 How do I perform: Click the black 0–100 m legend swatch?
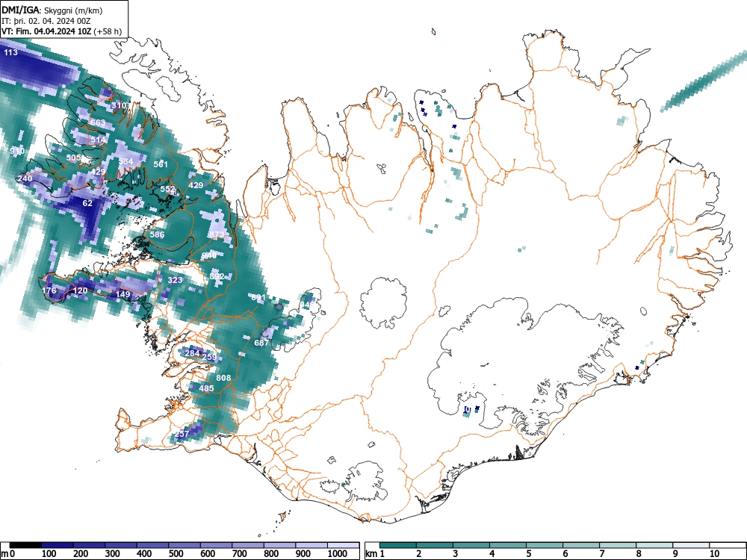point(25,545)
